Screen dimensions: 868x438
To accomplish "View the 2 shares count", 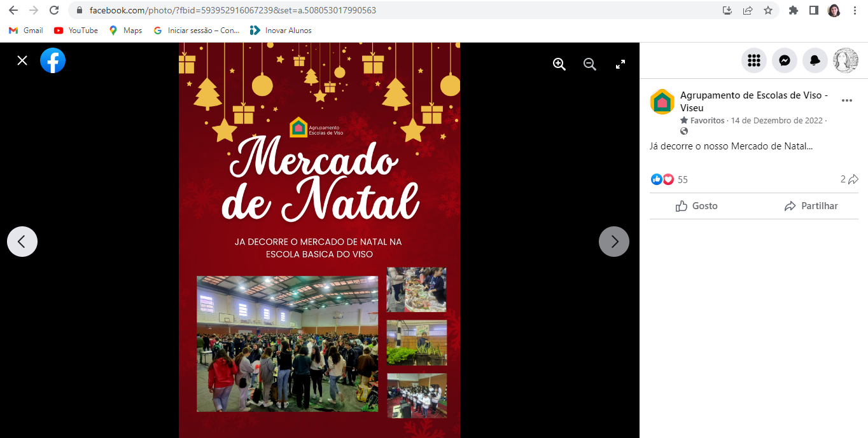I will tap(850, 179).
